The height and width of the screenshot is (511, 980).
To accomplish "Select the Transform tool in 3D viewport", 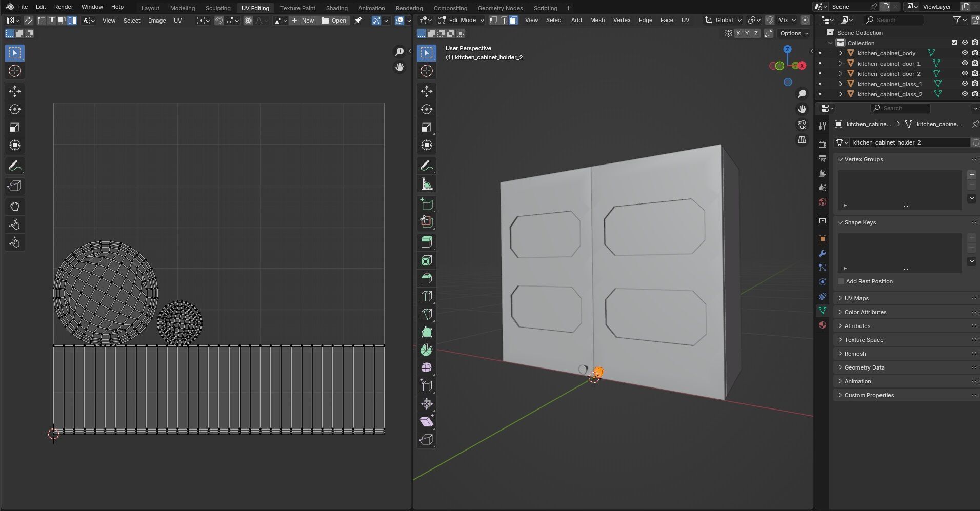I will coord(427,145).
